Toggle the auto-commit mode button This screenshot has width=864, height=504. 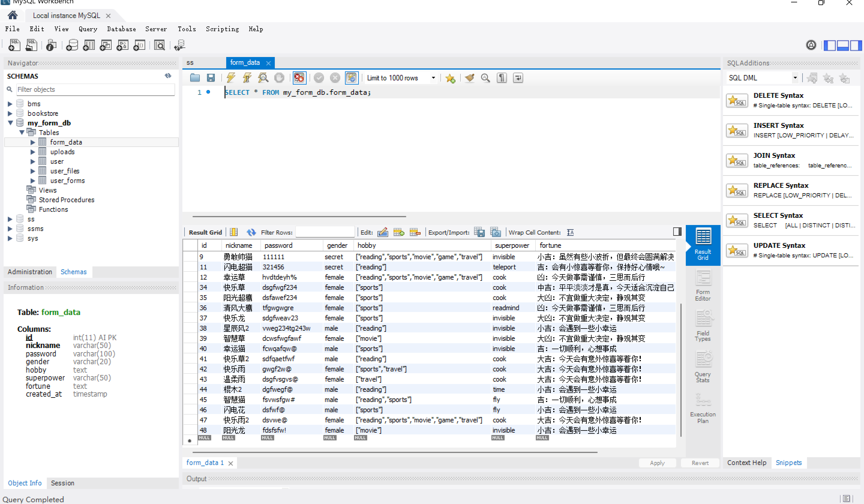coord(351,78)
